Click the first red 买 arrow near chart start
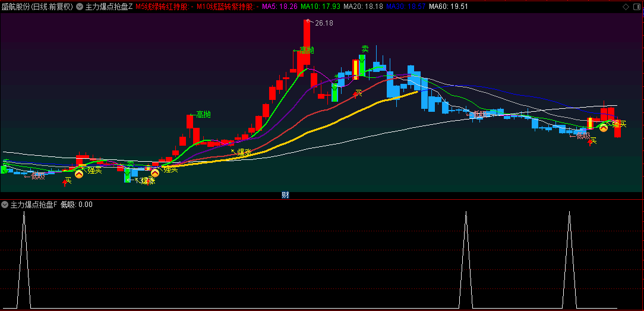The height and width of the screenshot is (311, 644). tap(65, 183)
